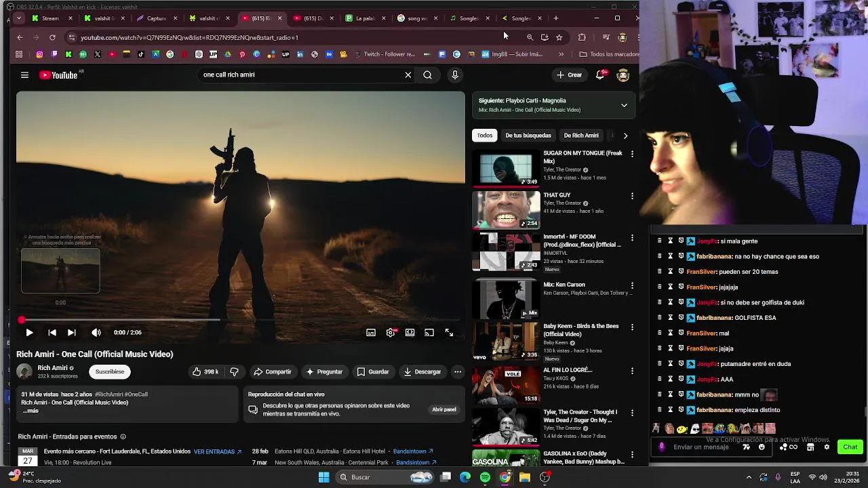Select the Todos filter chip
Viewport: 868px width, 488px height.
[484, 136]
